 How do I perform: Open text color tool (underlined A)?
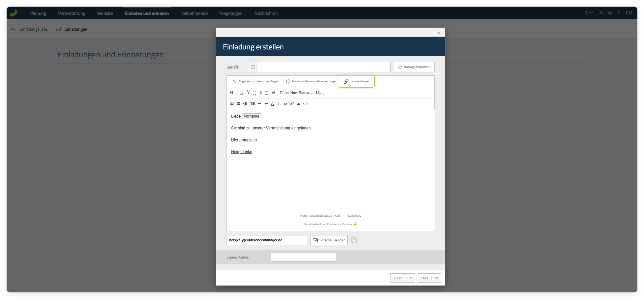(x=272, y=103)
